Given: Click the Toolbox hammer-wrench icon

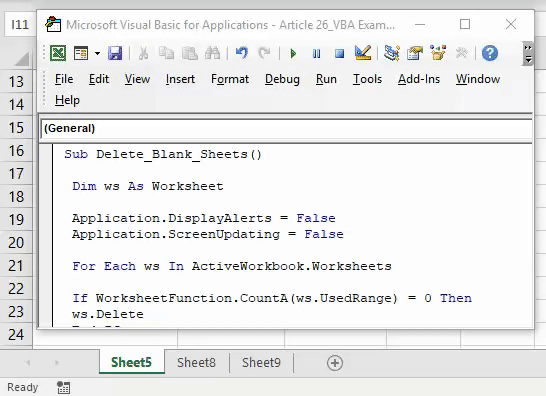Looking at the screenshot, I should point(461,53).
